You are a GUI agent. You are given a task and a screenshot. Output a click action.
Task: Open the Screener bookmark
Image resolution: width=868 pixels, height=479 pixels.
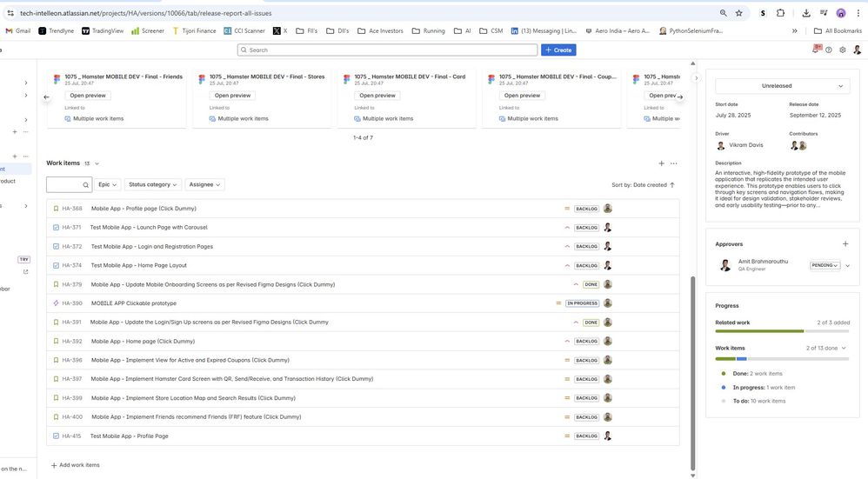[x=148, y=31]
